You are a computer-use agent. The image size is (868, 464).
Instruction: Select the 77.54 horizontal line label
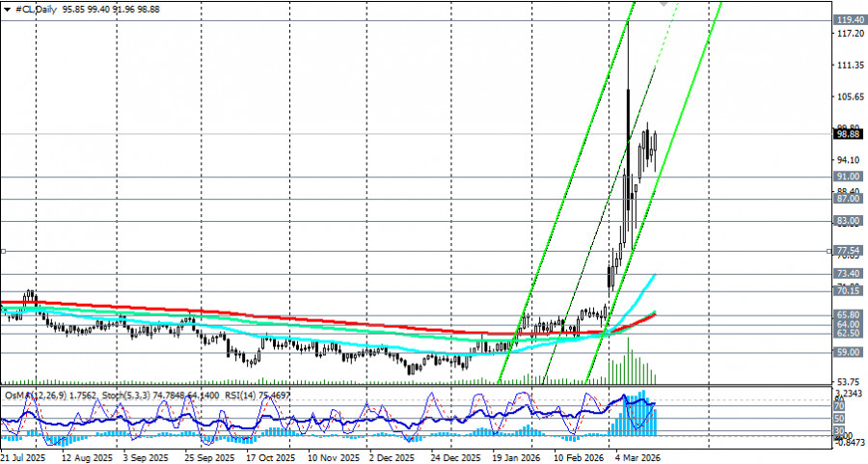coord(849,251)
